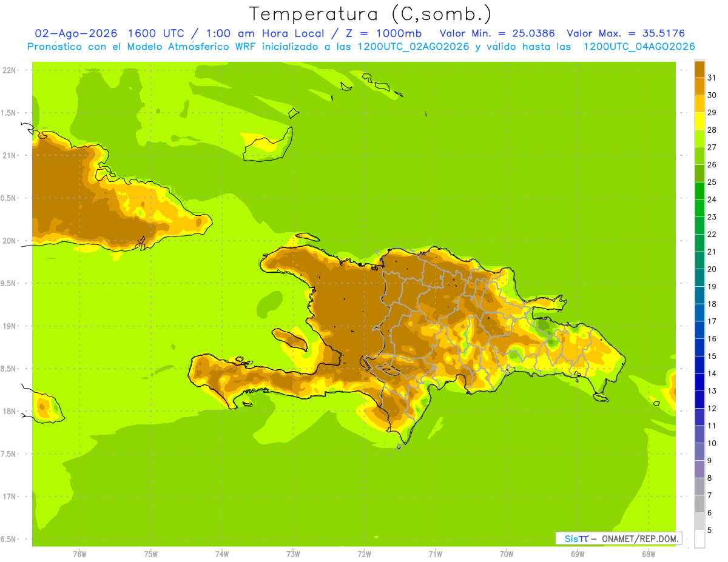Screen dimensions: 728x562
Task: Click the colorbar value 20 label
Action: [x=712, y=269]
